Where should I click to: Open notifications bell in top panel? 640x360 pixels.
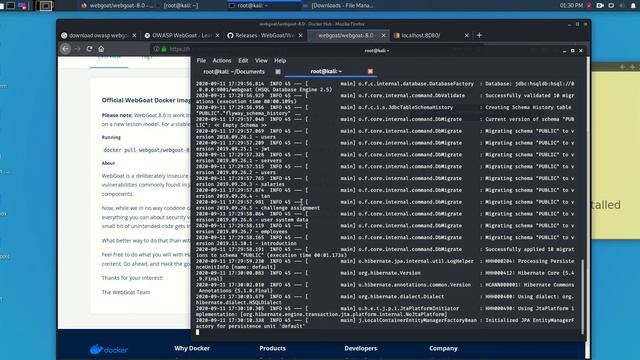coord(633,6)
